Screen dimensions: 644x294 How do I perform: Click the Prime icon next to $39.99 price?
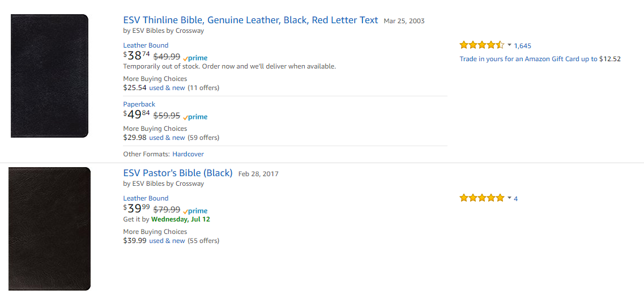coord(195,211)
